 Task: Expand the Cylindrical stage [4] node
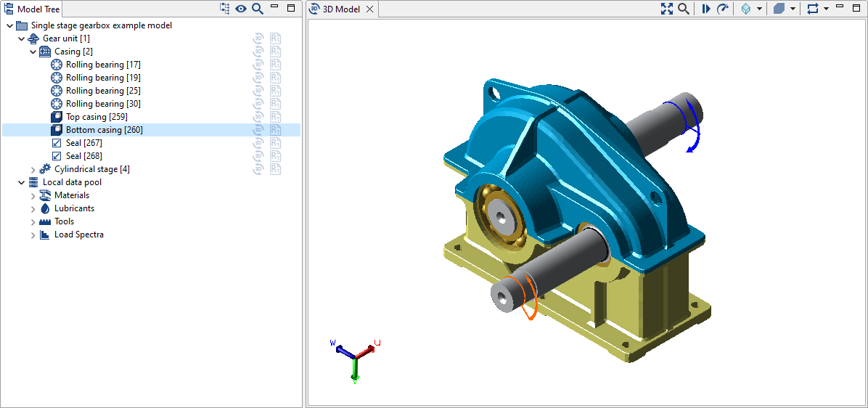pos(33,169)
